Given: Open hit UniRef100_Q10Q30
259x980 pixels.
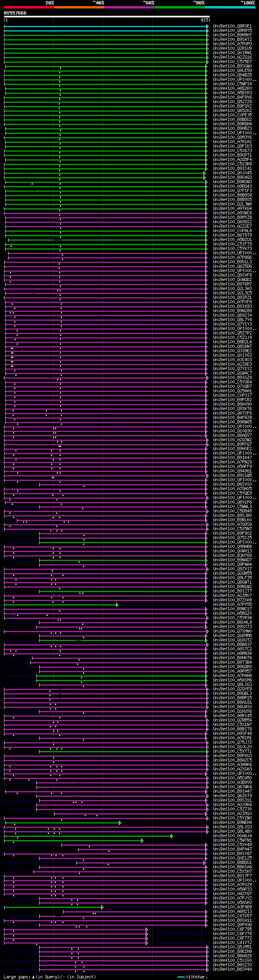Looking at the screenshot, I should point(232,431).
